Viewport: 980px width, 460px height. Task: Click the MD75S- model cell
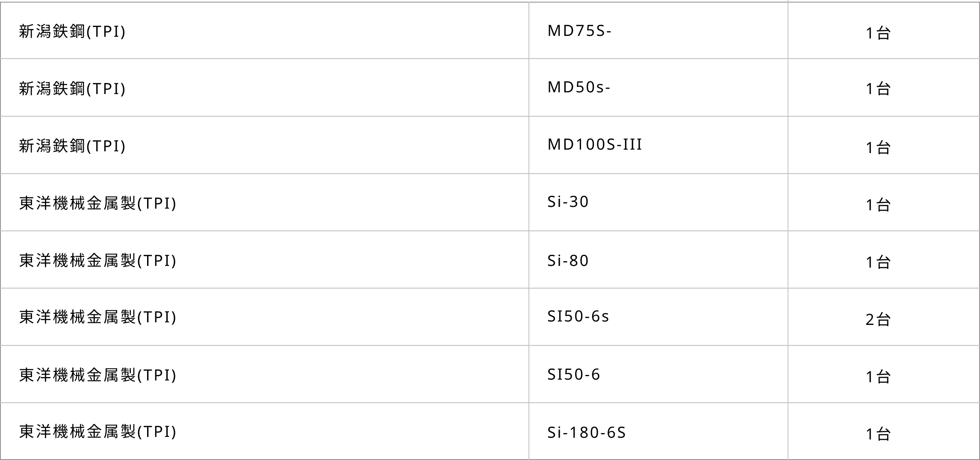[579, 31]
